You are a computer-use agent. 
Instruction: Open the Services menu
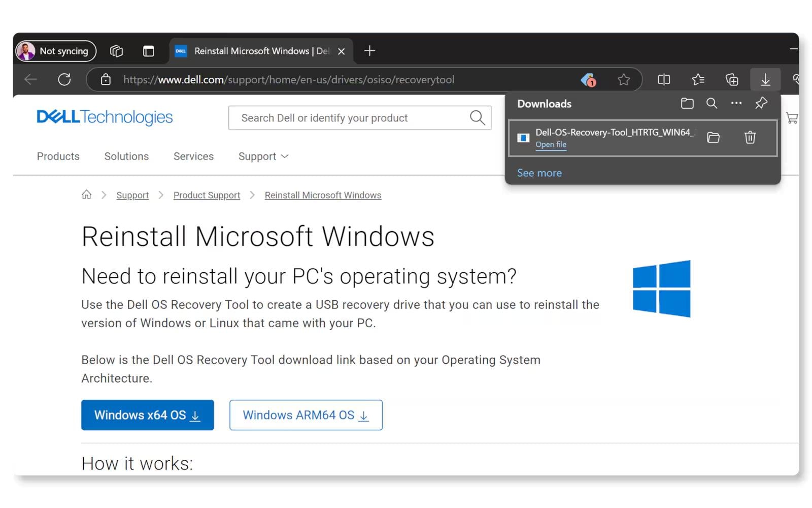pos(193,156)
